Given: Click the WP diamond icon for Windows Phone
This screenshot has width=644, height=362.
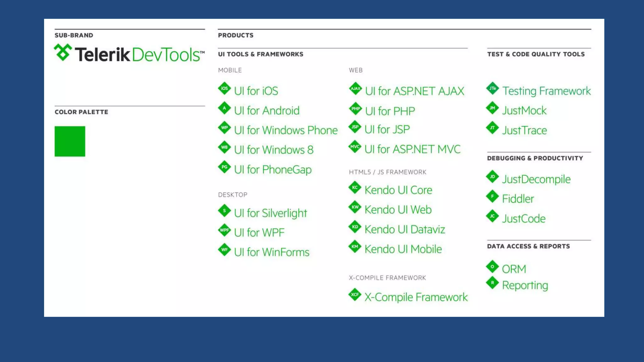Looking at the screenshot, I should (224, 128).
